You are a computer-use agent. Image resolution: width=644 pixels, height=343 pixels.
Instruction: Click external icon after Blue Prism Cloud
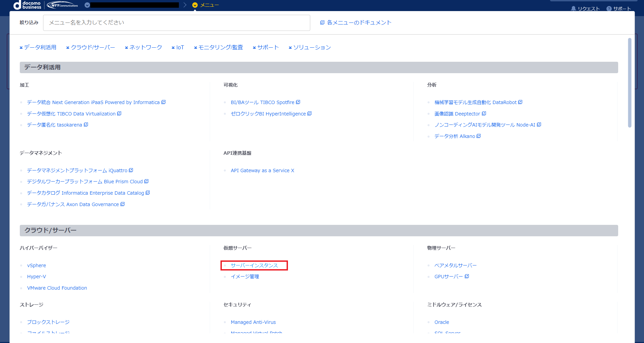(x=146, y=181)
